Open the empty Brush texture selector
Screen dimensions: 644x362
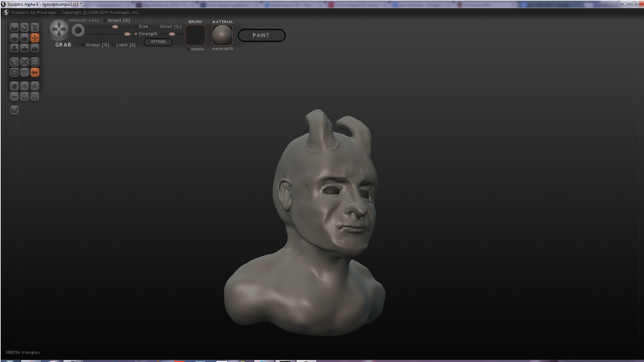pyautogui.click(x=195, y=35)
